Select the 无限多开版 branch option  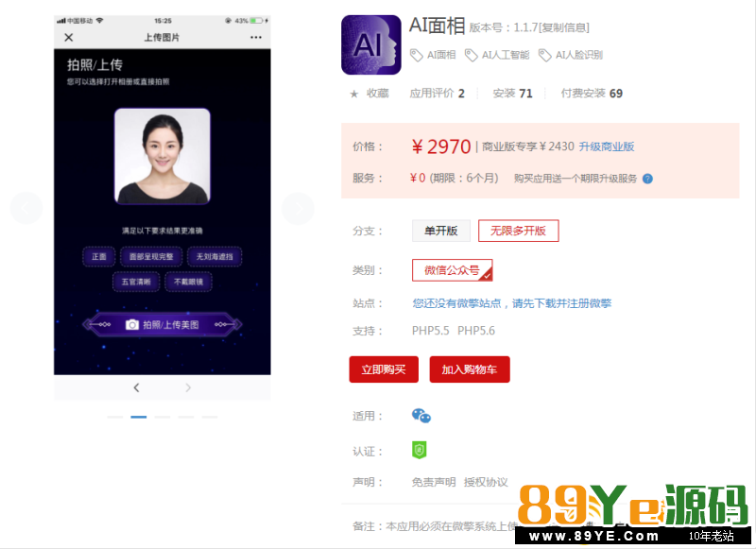(518, 231)
